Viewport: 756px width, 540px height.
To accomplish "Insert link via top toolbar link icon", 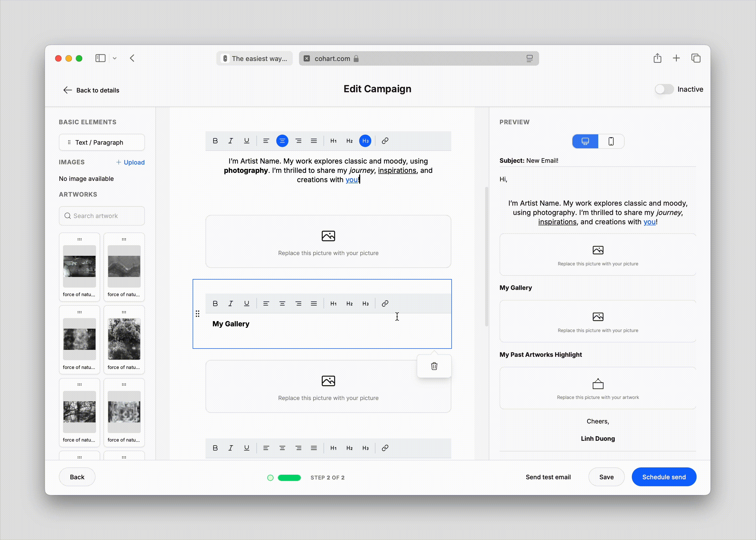I will pyautogui.click(x=385, y=141).
